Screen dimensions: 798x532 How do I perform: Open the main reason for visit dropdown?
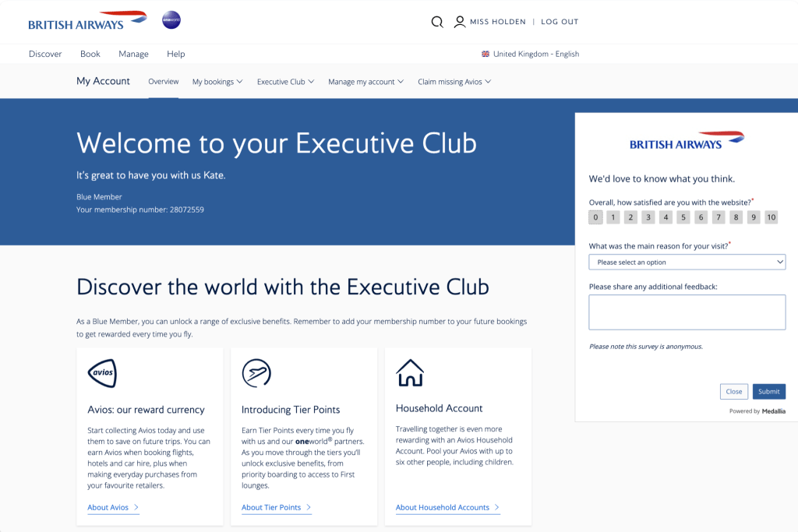coord(687,262)
